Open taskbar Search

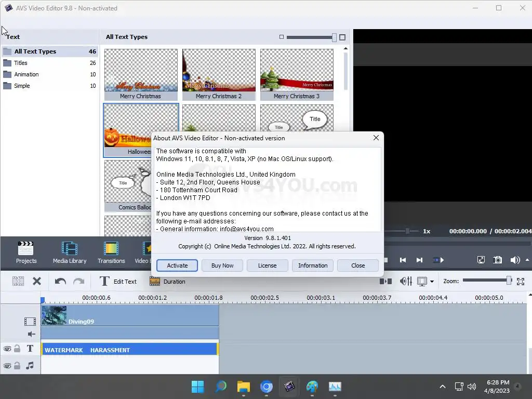coord(220,387)
